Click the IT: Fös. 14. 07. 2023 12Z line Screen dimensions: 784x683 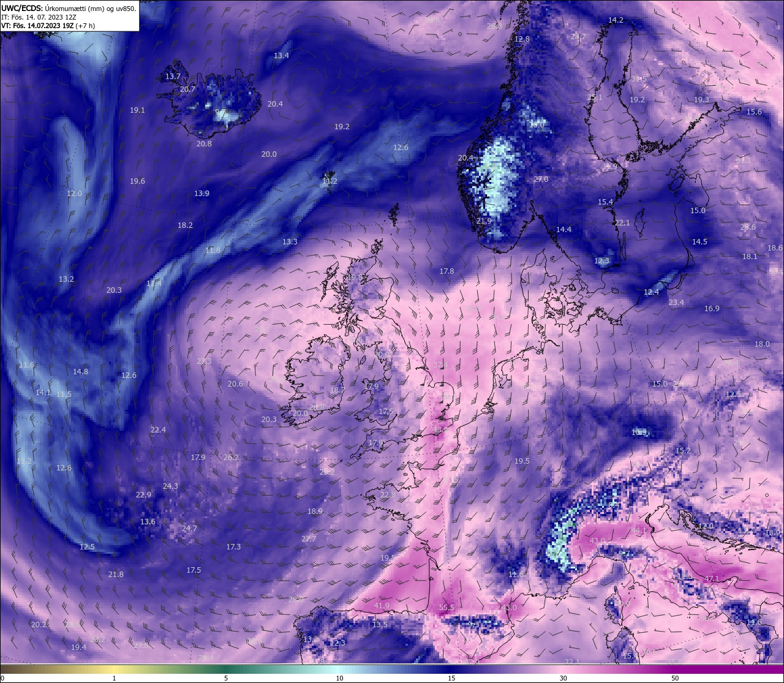pyautogui.click(x=39, y=17)
